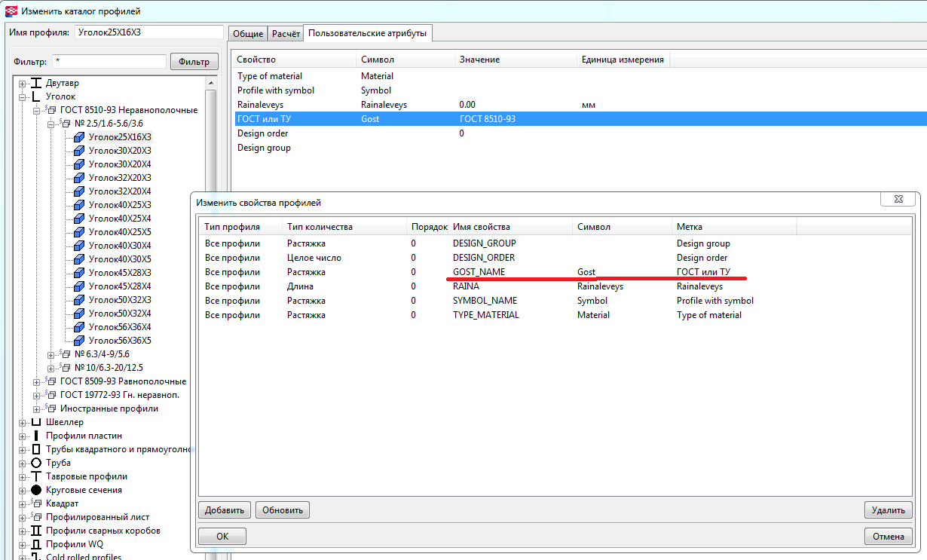Click the circle icon beside Труба
Viewport: 927px width, 560px height.
point(35,463)
